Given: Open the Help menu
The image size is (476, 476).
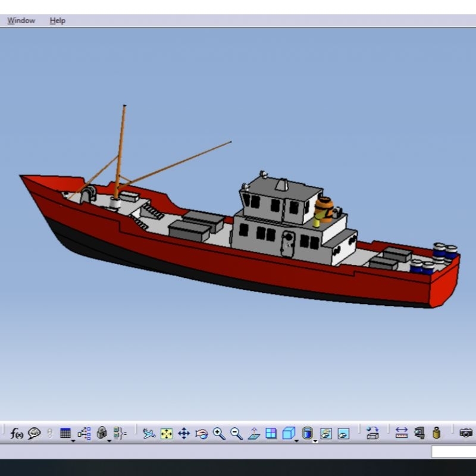Looking at the screenshot, I should (x=58, y=20).
